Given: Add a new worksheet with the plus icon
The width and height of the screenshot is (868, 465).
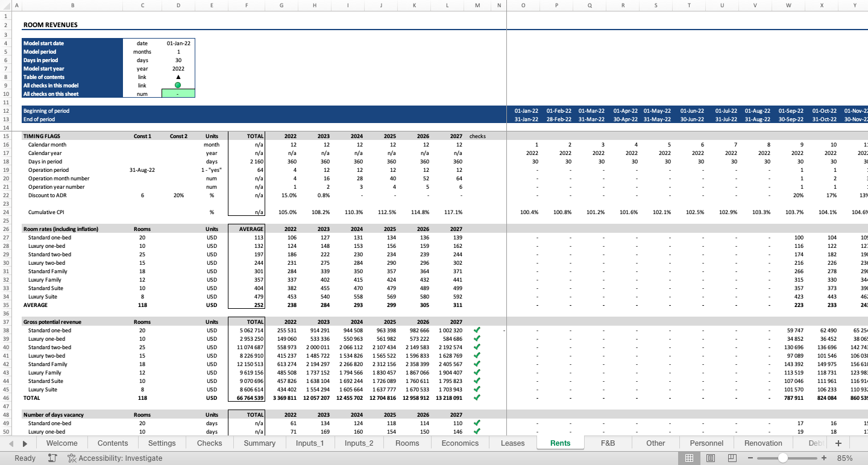Looking at the screenshot, I should pyautogui.click(x=838, y=443).
